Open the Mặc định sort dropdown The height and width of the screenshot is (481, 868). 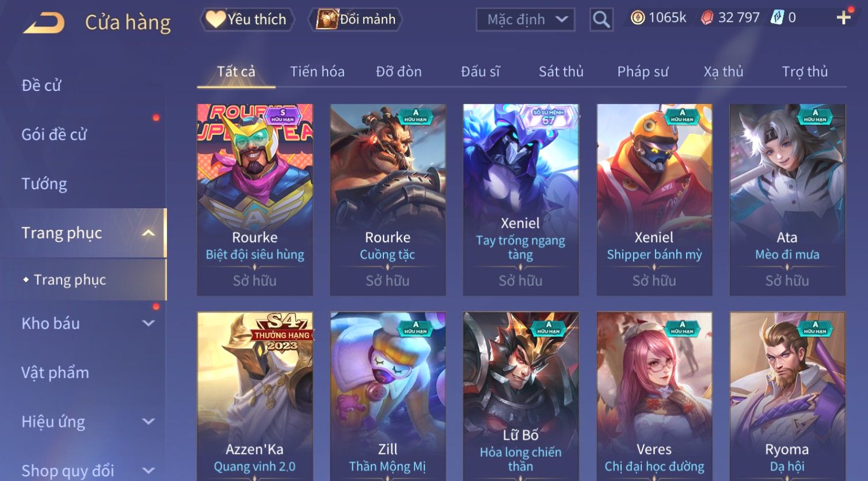pos(526,20)
